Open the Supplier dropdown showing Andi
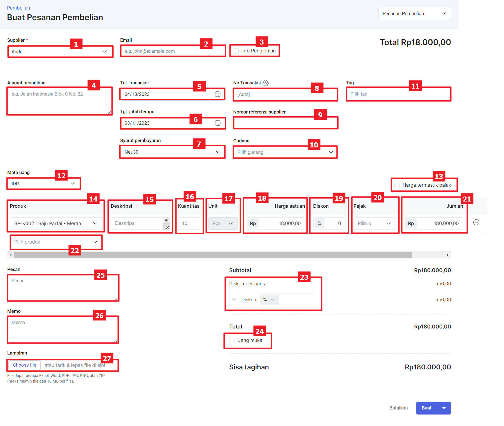This screenshot has width=504, height=426. click(x=60, y=52)
